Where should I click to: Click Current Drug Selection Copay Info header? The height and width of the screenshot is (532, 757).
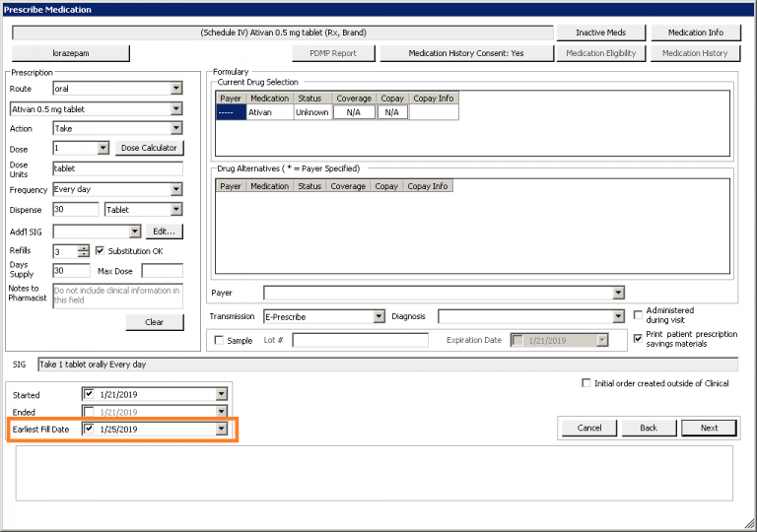(434, 99)
